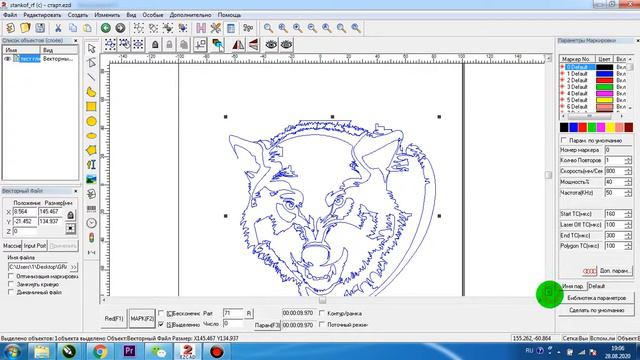
Task: Select the Line draw tool
Action: [91, 77]
